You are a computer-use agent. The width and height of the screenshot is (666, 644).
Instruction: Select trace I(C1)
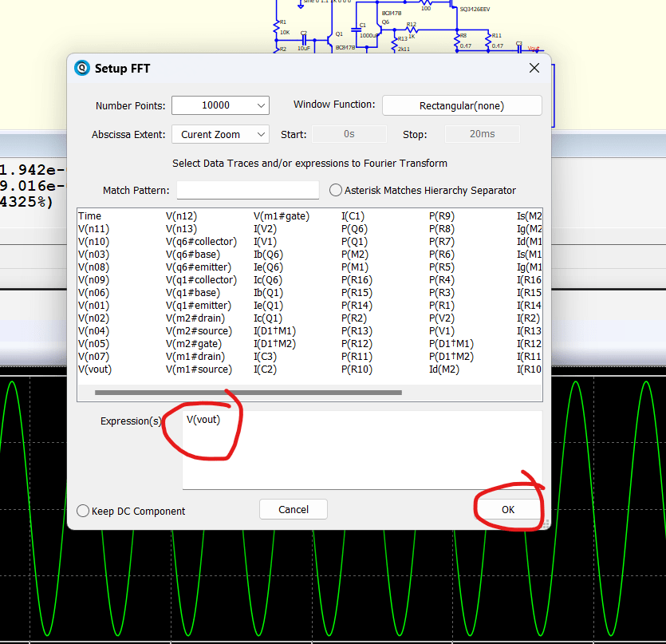click(x=353, y=216)
